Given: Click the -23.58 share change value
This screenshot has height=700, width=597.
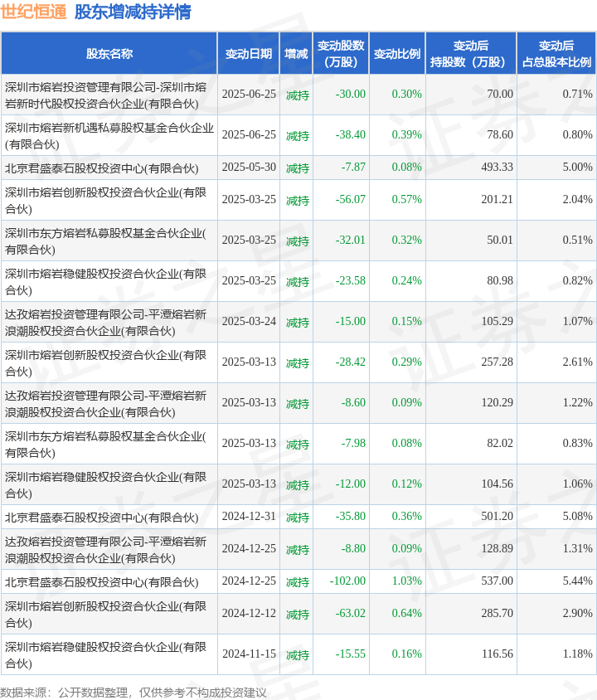Looking at the screenshot, I should (350, 281).
